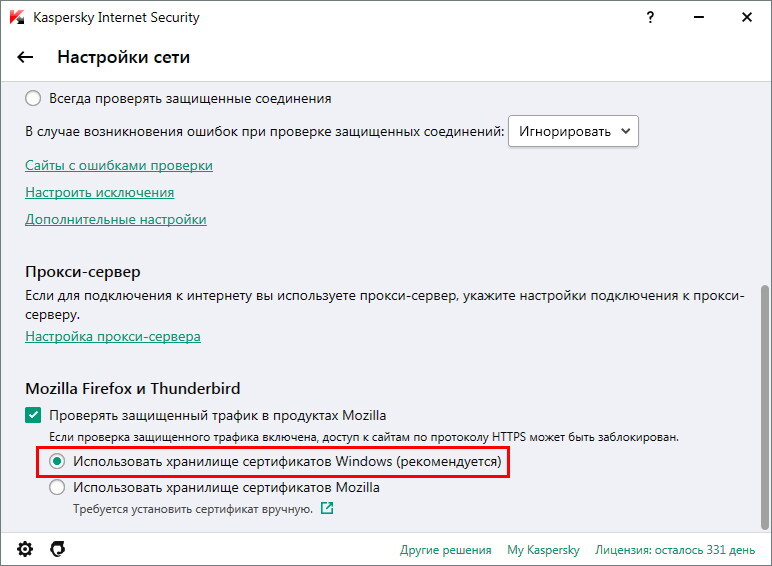
Task: Select 'Использовать хранилище сертификатов Mozilla' radio
Action: 57,487
